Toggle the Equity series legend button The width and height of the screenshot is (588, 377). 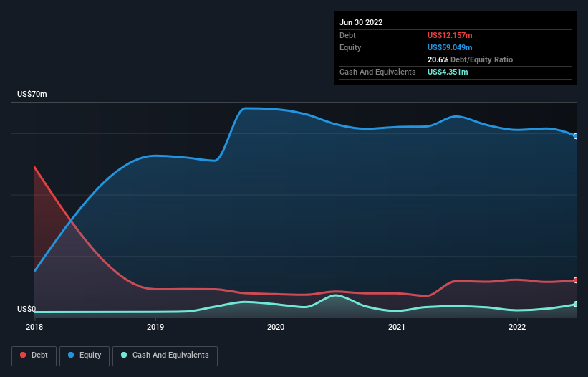click(85, 355)
